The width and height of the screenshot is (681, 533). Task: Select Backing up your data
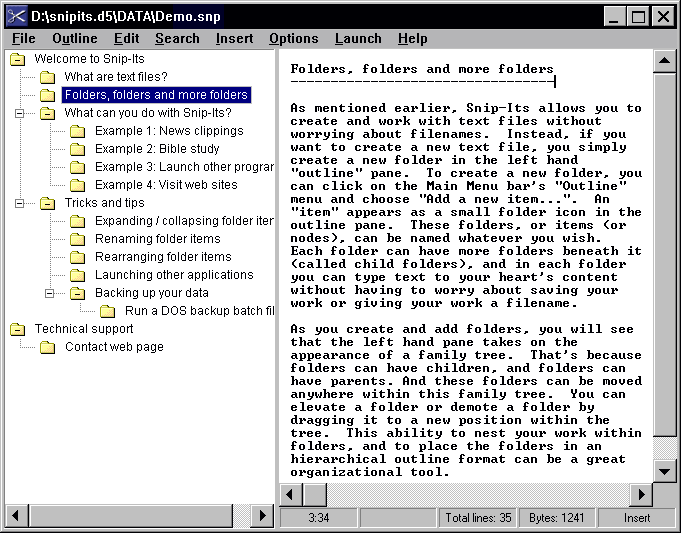point(152,293)
